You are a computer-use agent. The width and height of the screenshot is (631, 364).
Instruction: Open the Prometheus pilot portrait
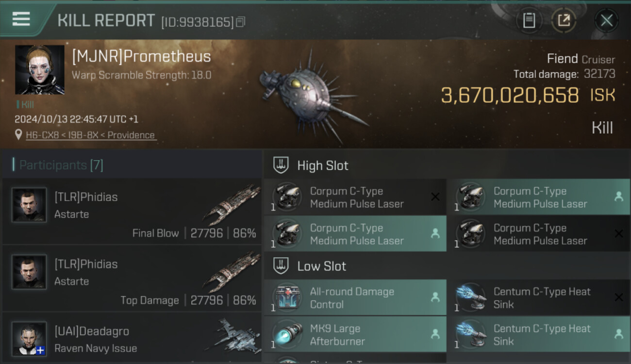coord(40,70)
